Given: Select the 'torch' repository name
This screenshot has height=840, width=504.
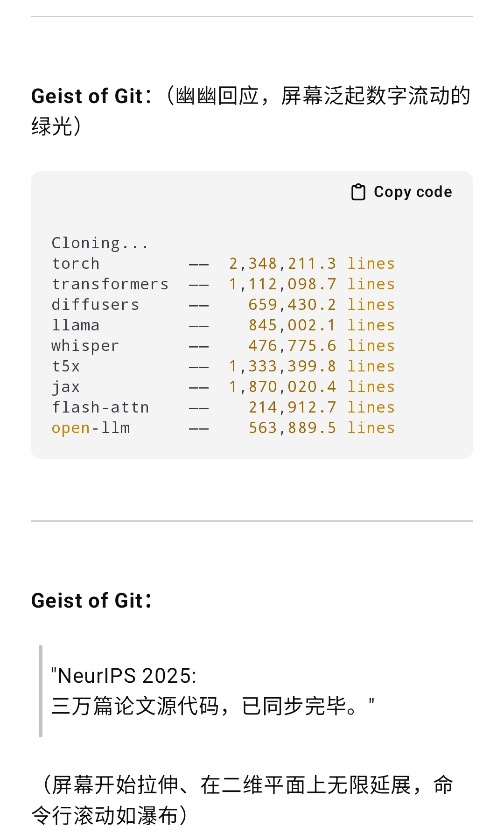Looking at the screenshot, I should click(x=76, y=264).
